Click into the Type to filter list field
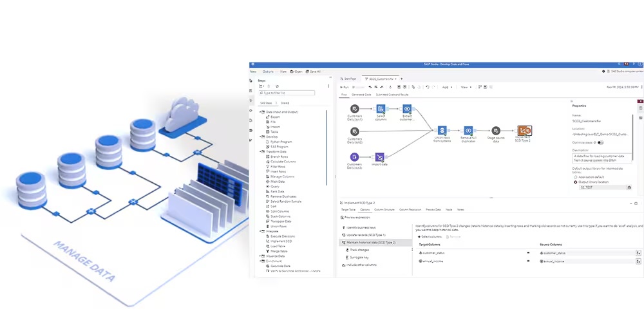 click(x=287, y=93)
